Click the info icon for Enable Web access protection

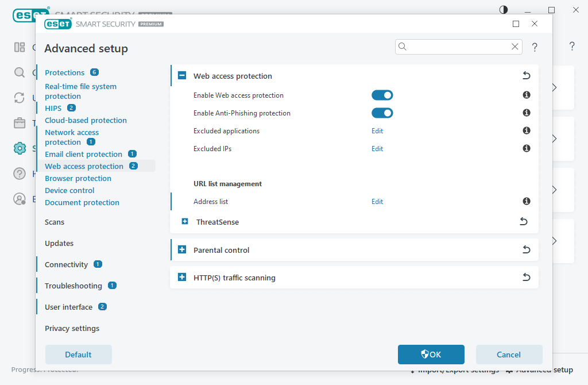(527, 95)
